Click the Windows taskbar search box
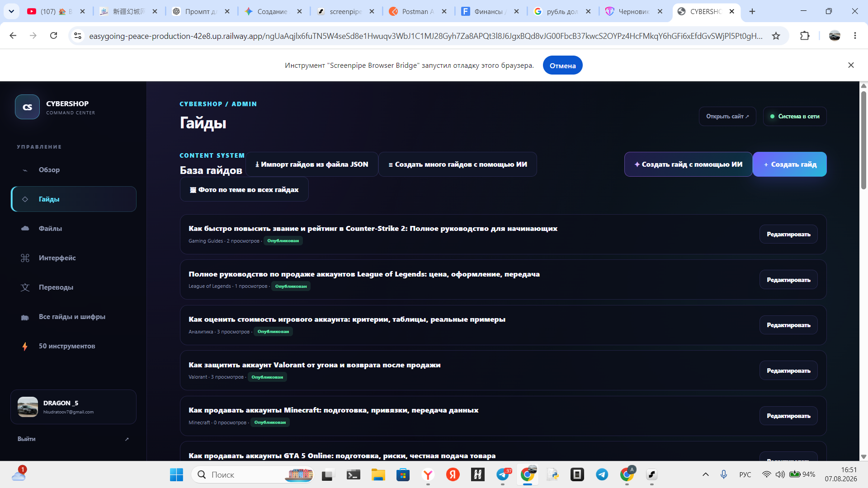 click(252, 474)
